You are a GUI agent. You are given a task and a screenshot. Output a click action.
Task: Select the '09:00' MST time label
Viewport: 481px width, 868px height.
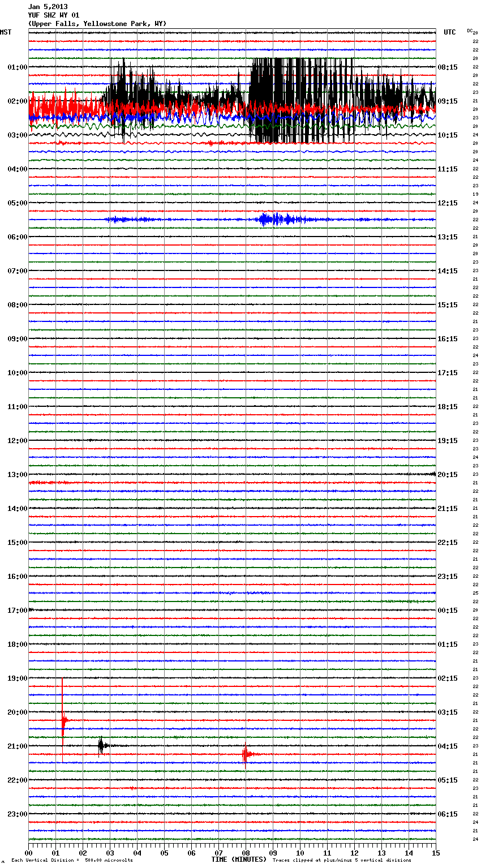(18, 339)
